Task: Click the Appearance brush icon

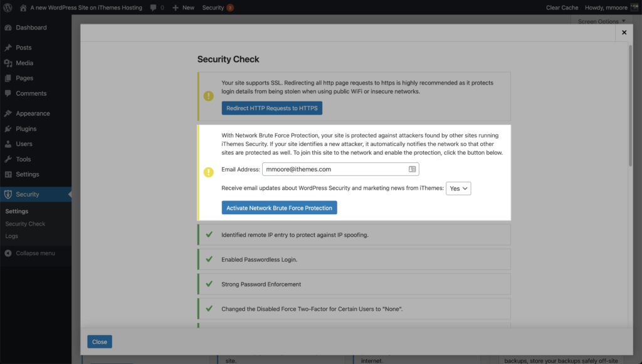Action: tap(8, 113)
